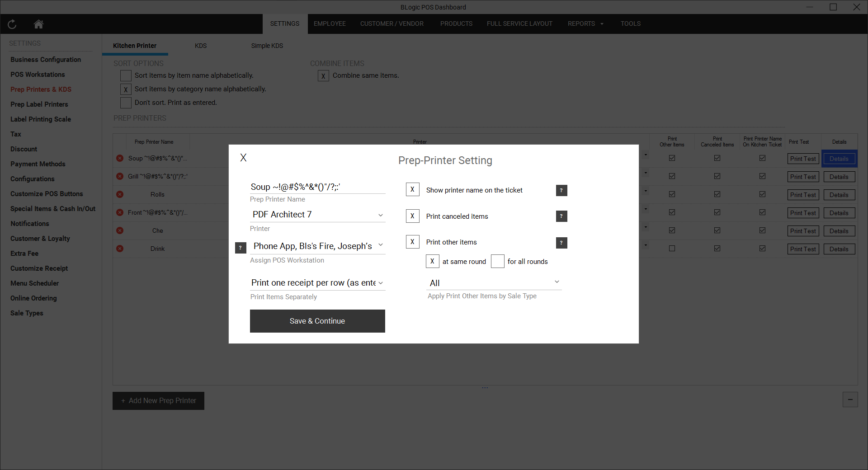Expand Apply Print Other Items by Sale Type dropdown
The height and width of the screenshot is (470, 868).
pos(557,282)
